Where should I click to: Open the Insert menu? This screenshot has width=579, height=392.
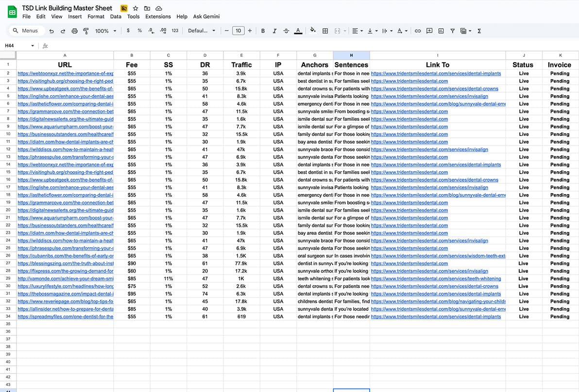pos(75,16)
